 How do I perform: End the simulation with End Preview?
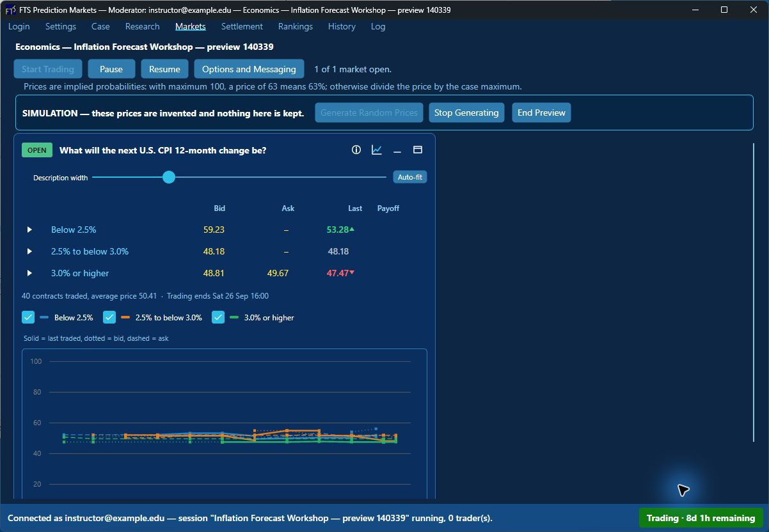coord(541,113)
